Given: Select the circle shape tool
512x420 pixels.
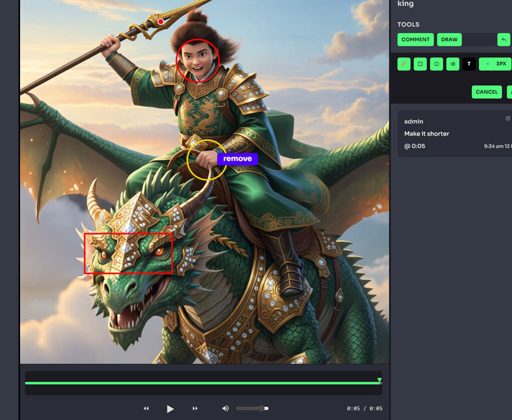Looking at the screenshot, I should point(436,64).
